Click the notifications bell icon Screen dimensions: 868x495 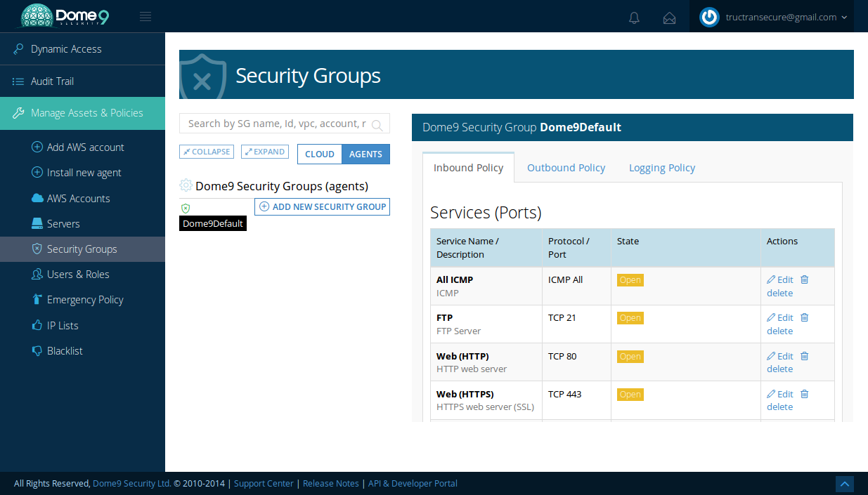634,18
